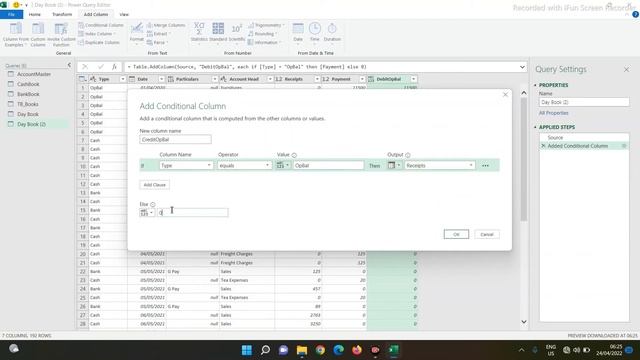Image resolution: width=640 pixels, height=360 pixels.
Task: Click the Time clock icon
Action: coord(315,29)
